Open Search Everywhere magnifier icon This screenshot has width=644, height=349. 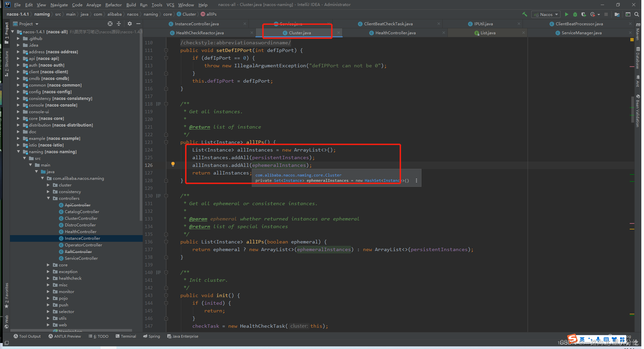(636, 14)
